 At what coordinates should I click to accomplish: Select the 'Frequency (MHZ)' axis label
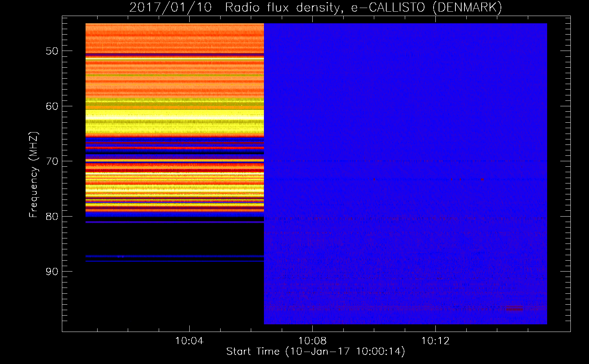pyautogui.click(x=33, y=175)
